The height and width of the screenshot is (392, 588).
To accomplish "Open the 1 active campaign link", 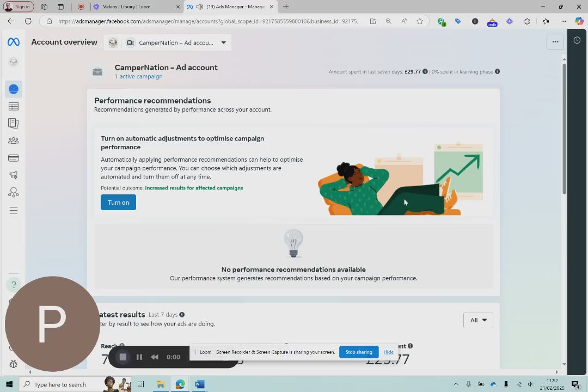I will [138, 77].
